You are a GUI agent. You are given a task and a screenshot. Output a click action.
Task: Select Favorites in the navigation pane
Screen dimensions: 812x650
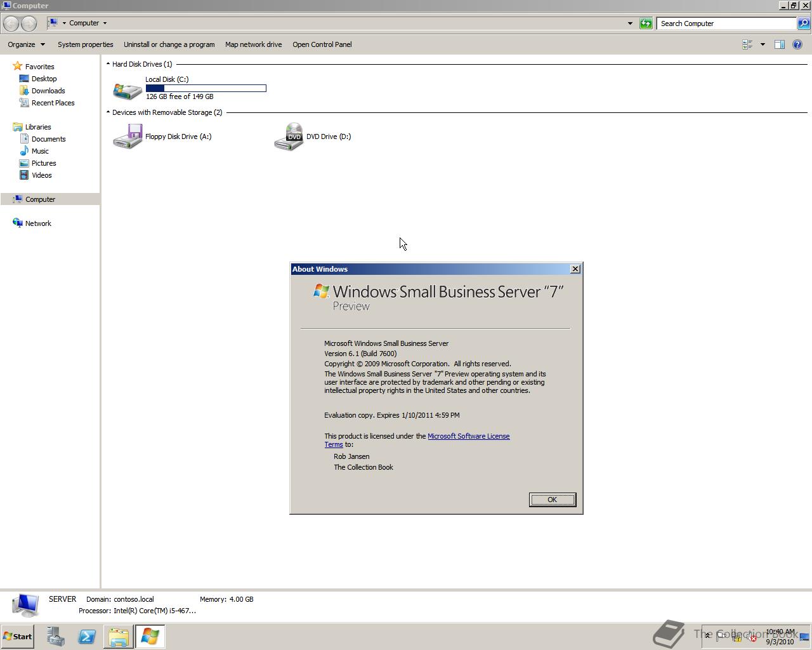[39, 67]
